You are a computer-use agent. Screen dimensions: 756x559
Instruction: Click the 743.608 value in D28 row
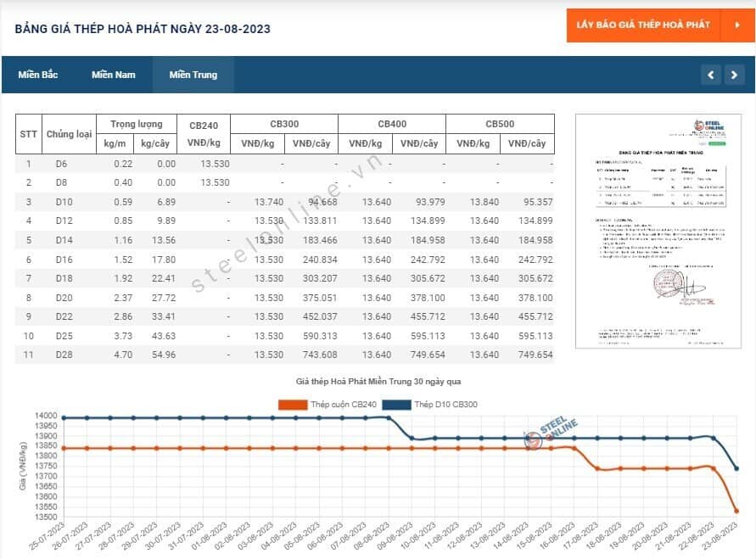[x=320, y=355]
